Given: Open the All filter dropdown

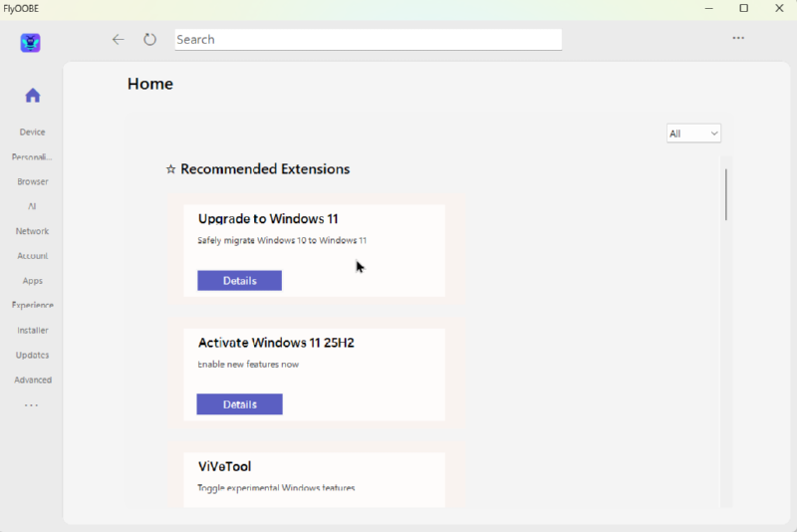Looking at the screenshot, I should (693, 133).
